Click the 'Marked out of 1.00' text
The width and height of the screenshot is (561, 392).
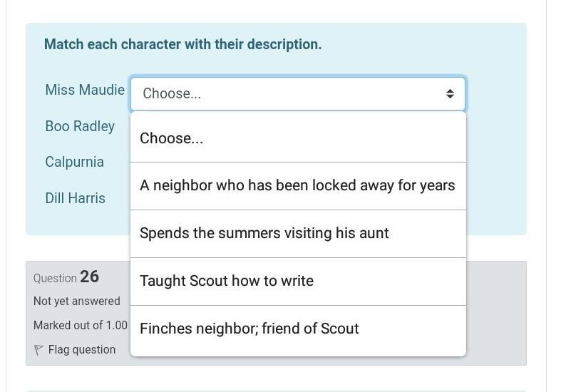[80, 326]
